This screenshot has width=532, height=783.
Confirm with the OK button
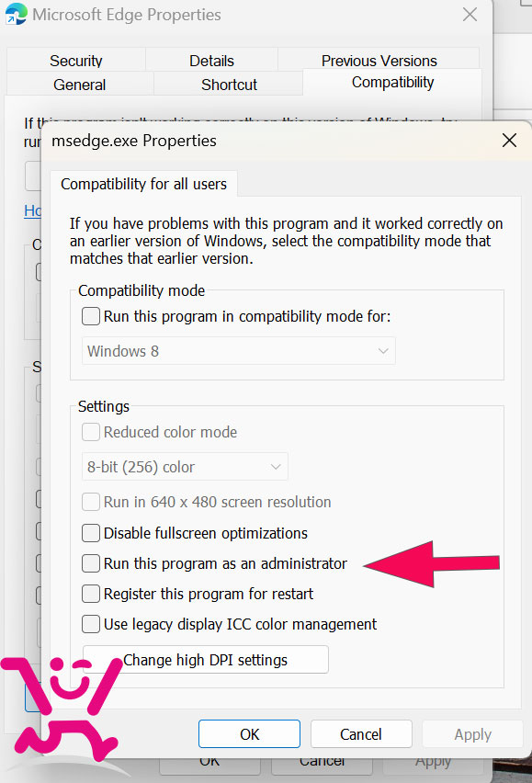click(x=250, y=734)
